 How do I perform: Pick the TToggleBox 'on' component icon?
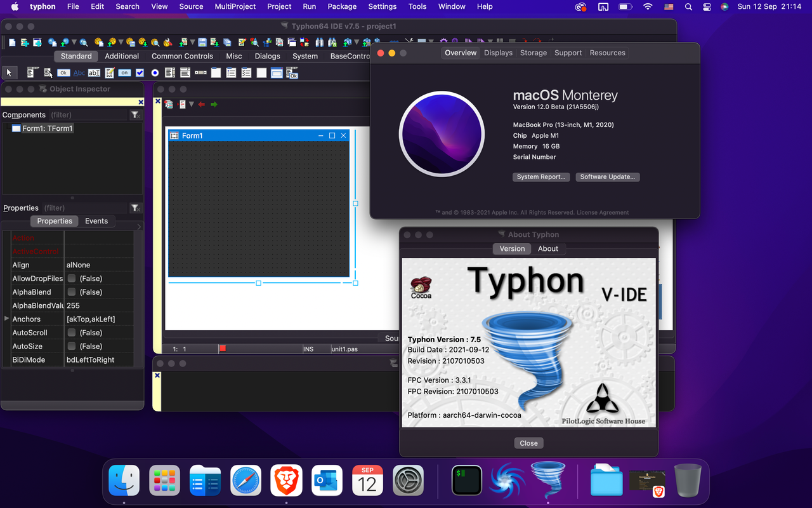[x=124, y=73]
